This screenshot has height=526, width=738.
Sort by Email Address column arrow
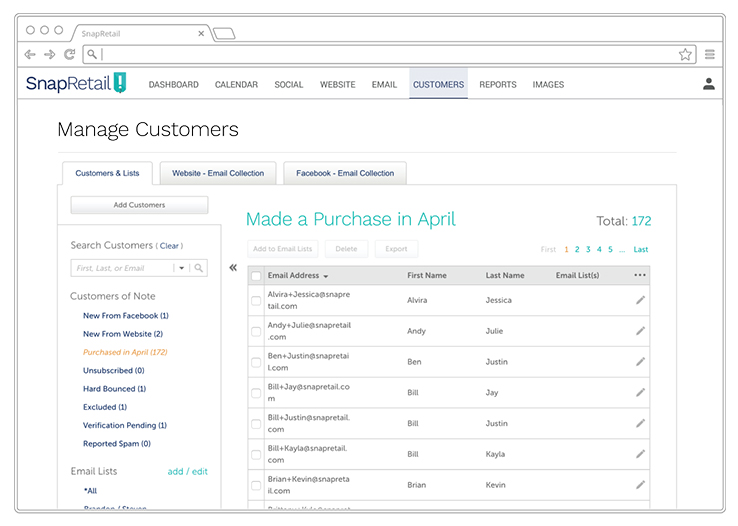pyautogui.click(x=326, y=276)
